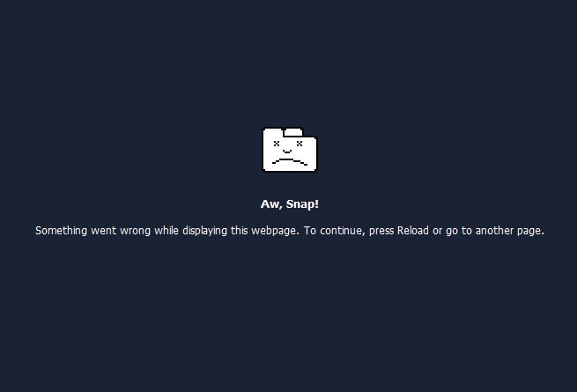Click the right X eye on the sad face

300,144
